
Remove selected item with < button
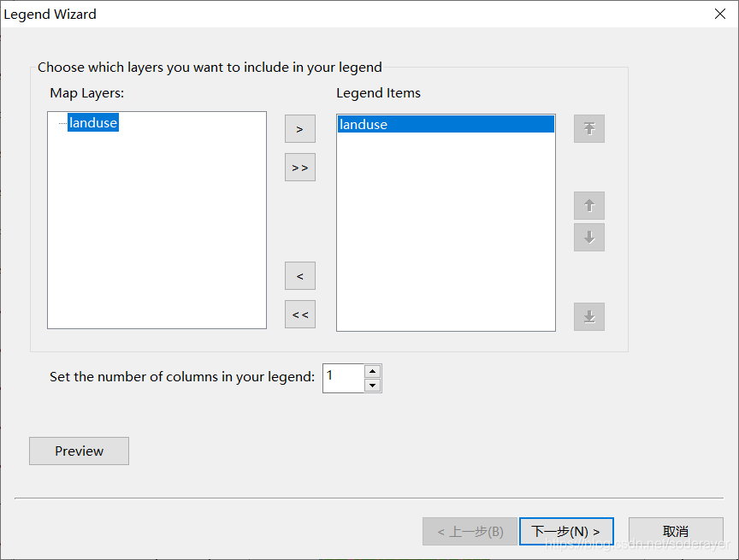click(299, 275)
